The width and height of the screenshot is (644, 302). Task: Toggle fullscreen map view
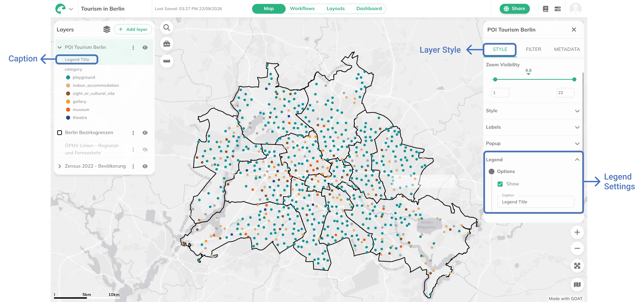pos(577,266)
